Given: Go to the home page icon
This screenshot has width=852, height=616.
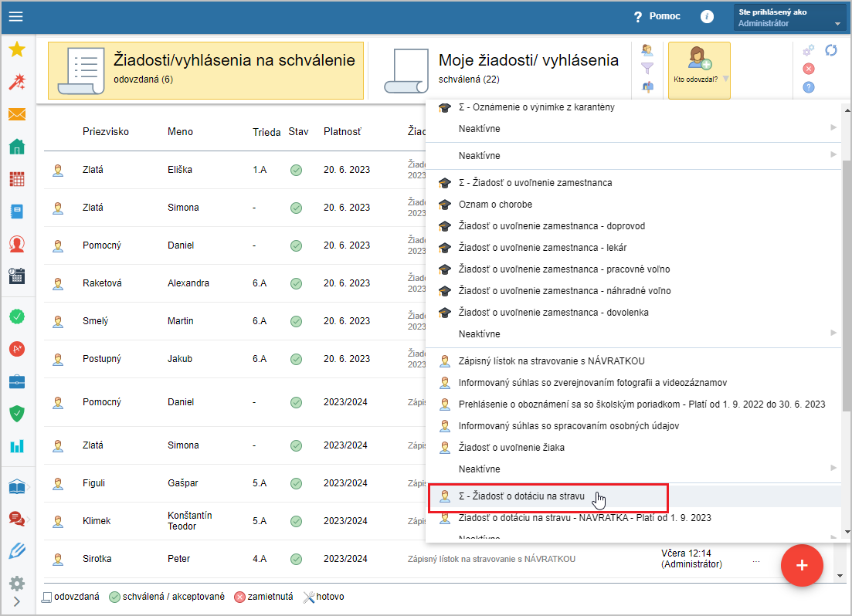Looking at the screenshot, I should coord(17,147).
